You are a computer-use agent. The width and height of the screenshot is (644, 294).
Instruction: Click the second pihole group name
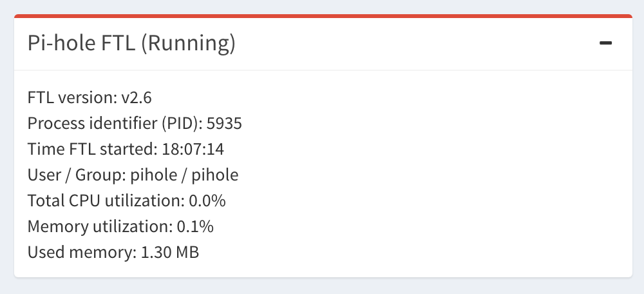[x=215, y=175]
